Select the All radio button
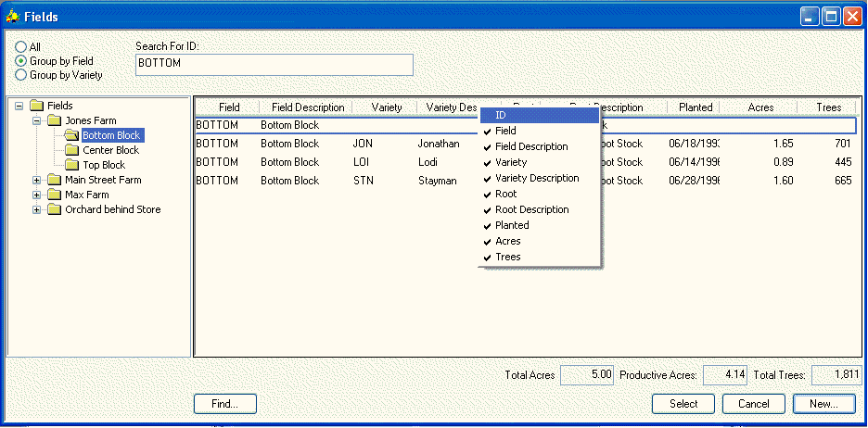Screen dimensions: 868x428 coord(20,46)
